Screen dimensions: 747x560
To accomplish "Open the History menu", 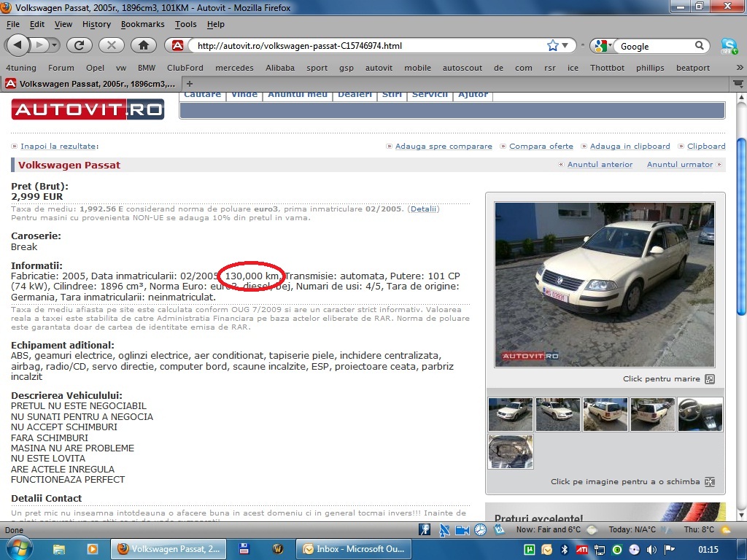I will click(x=96, y=24).
